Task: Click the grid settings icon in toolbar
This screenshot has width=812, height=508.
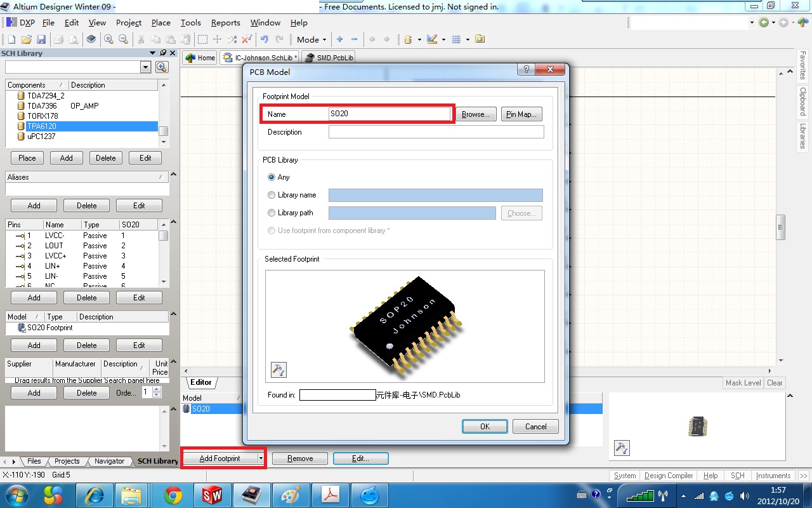Action: click(456, 39)
